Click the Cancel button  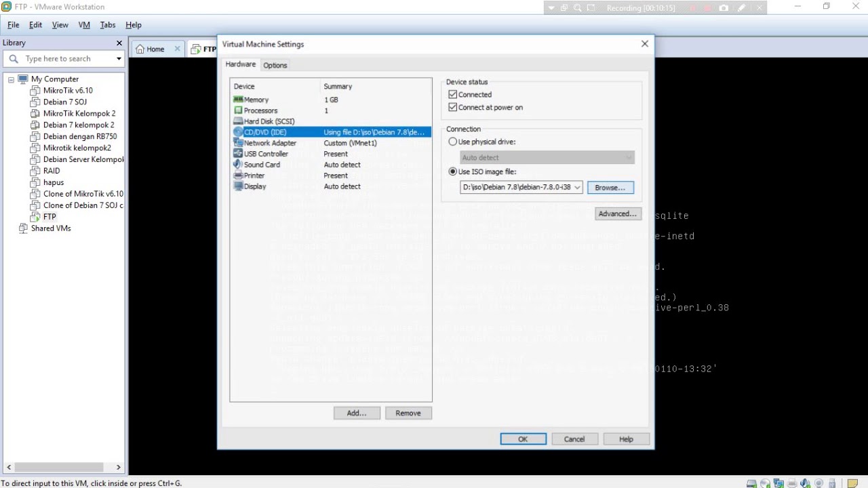coord(574,439)
